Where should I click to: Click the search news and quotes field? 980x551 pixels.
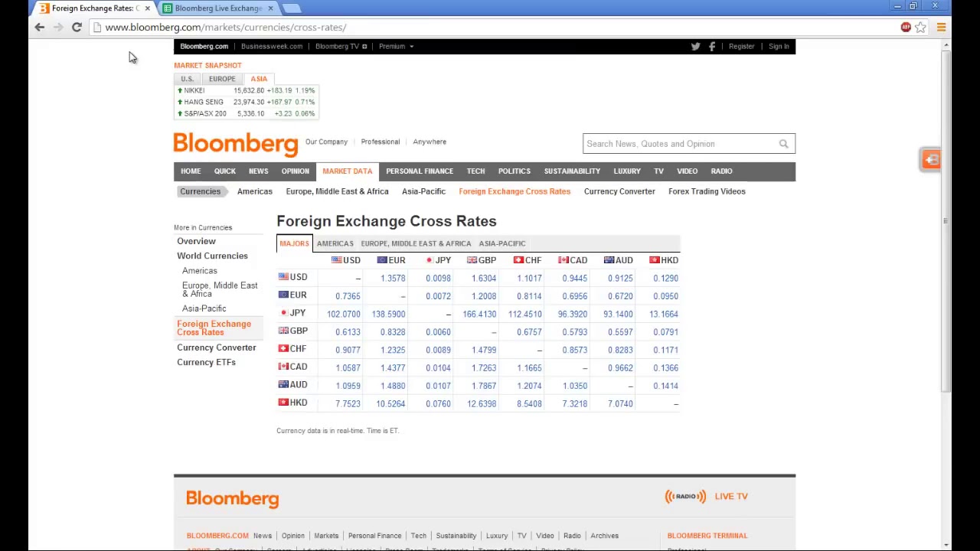point(678,144)
